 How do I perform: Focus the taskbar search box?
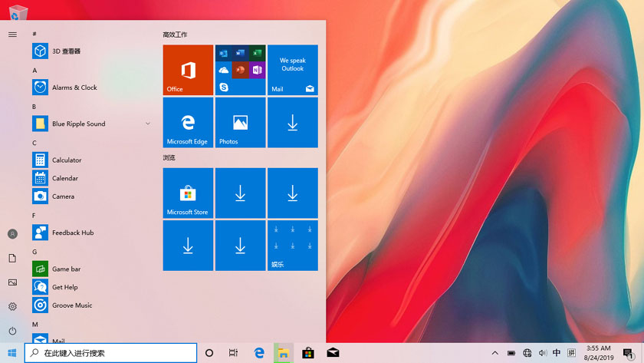[110, 353]
